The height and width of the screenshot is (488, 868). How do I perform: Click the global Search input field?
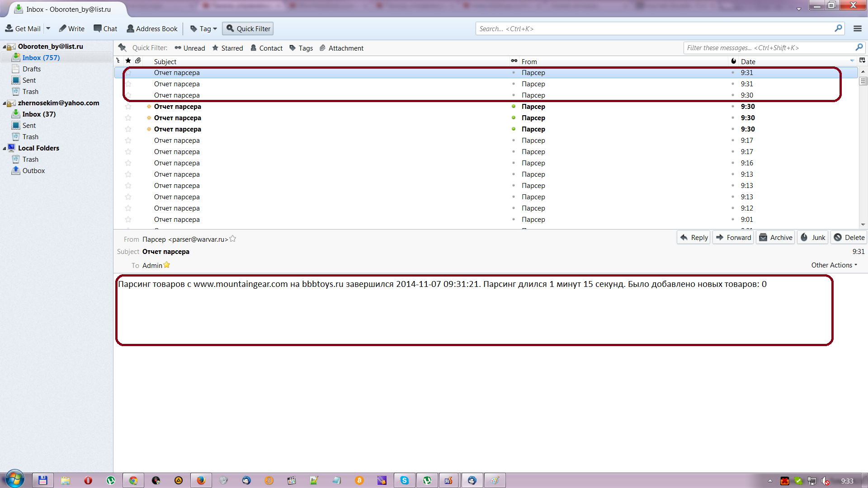(656, 28)
